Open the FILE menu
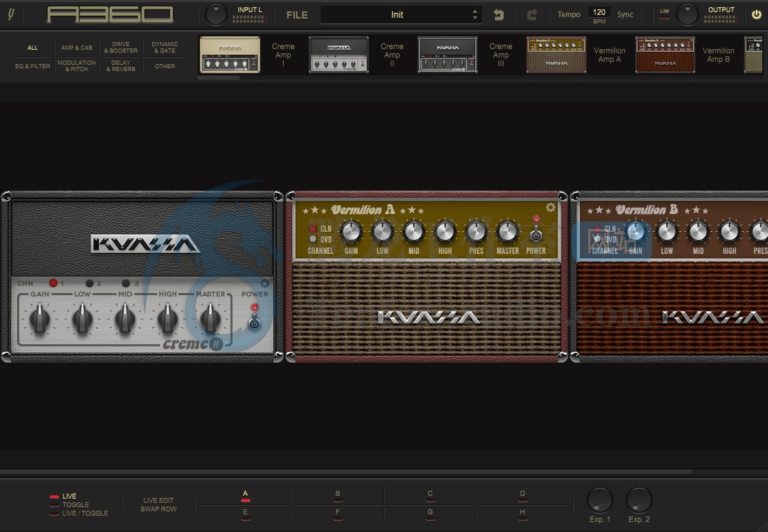Screen dimensions: 768x532 point(297,15)
